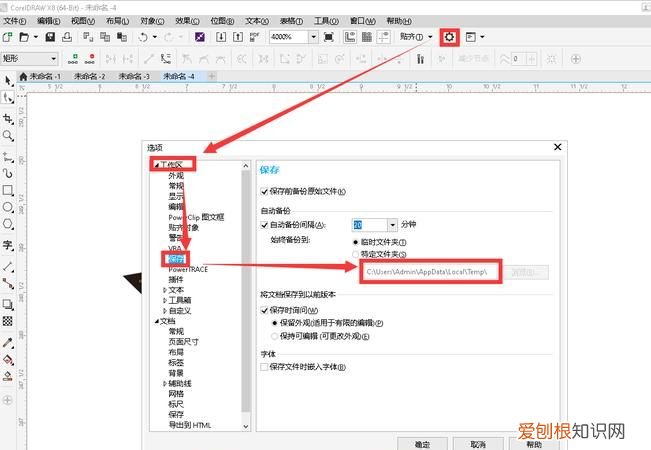This screenshot has width=651, height=450.
Task: Click the Publish to PDF icon
Action: click(255, 37)
